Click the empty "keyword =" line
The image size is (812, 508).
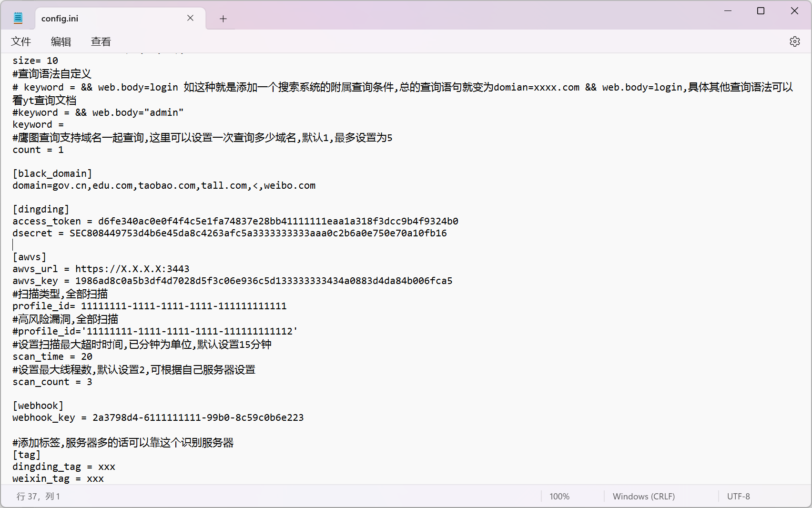[x=38, y=124]
